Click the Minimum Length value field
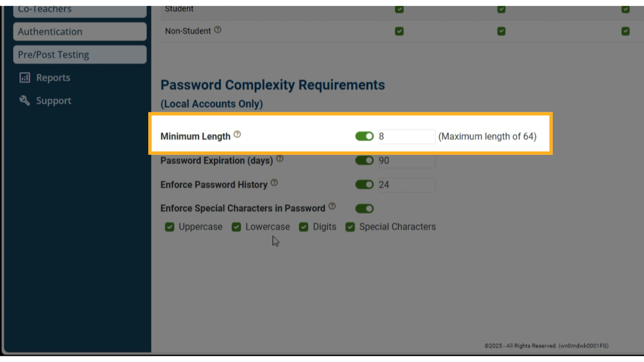 [406, 136]
